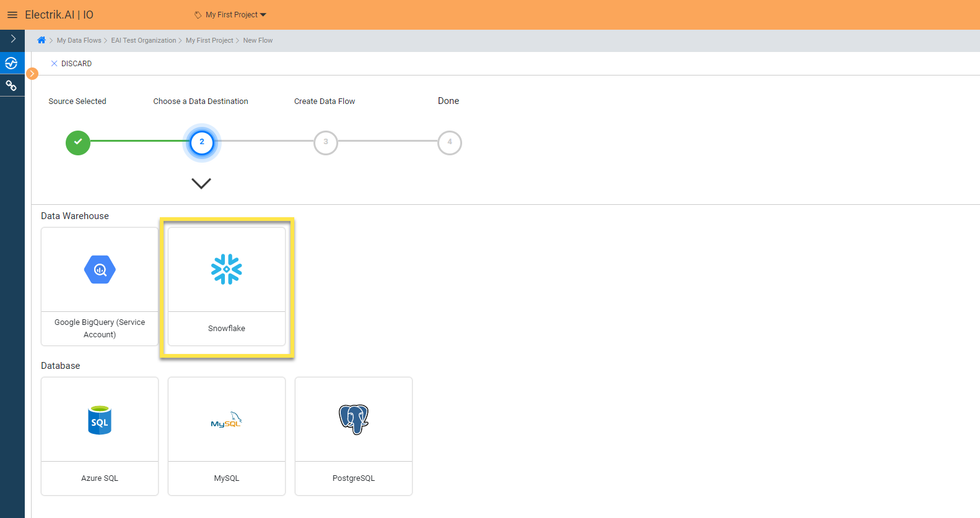This screenshot has height=518, width=980.
Task: Open Data Flows sidebar icon
Action: point(11,63)
